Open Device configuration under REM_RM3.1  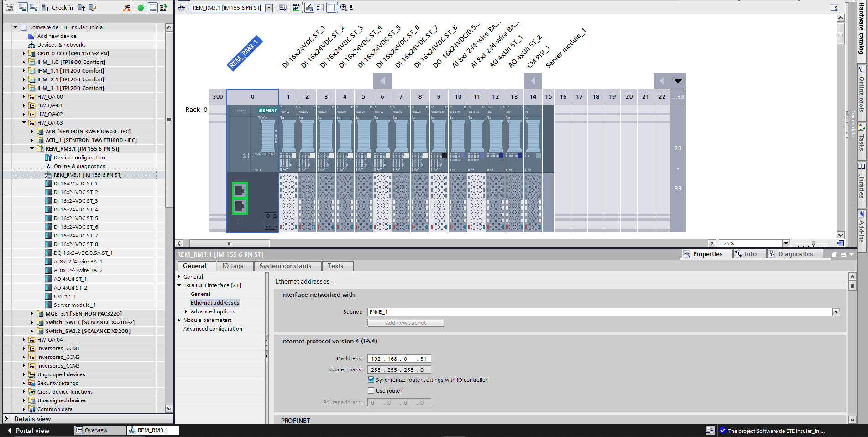(x=79, y=158)
